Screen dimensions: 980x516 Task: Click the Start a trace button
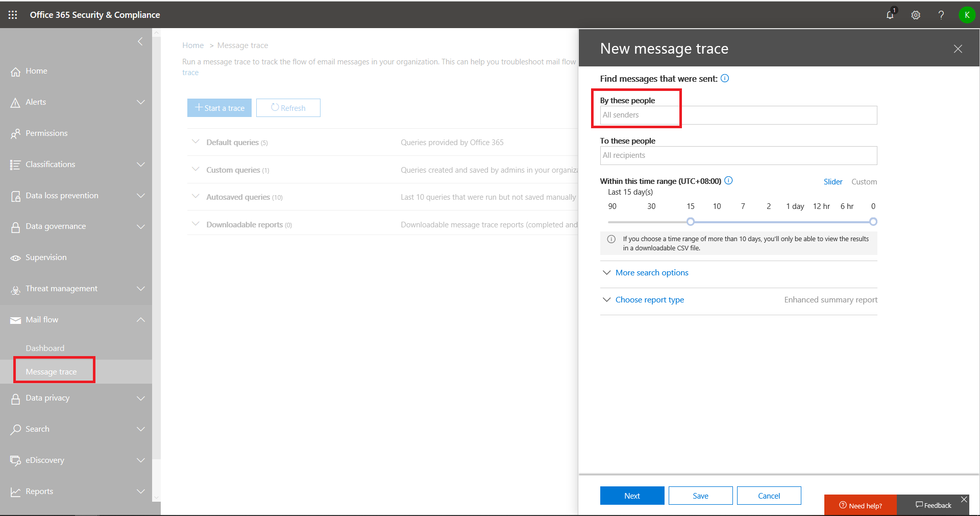[x=219, y=108]
